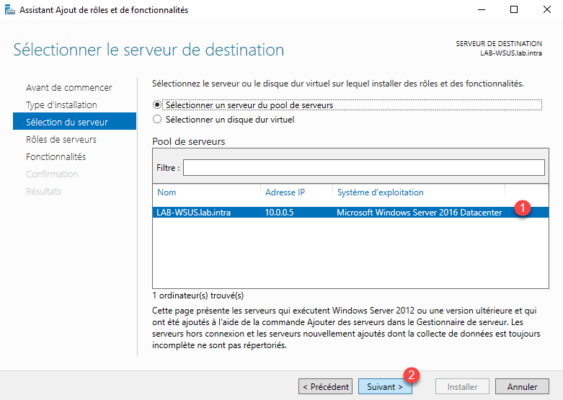
Task: Sort by the Adresse IP column header
Action: (x=285, y=192)
